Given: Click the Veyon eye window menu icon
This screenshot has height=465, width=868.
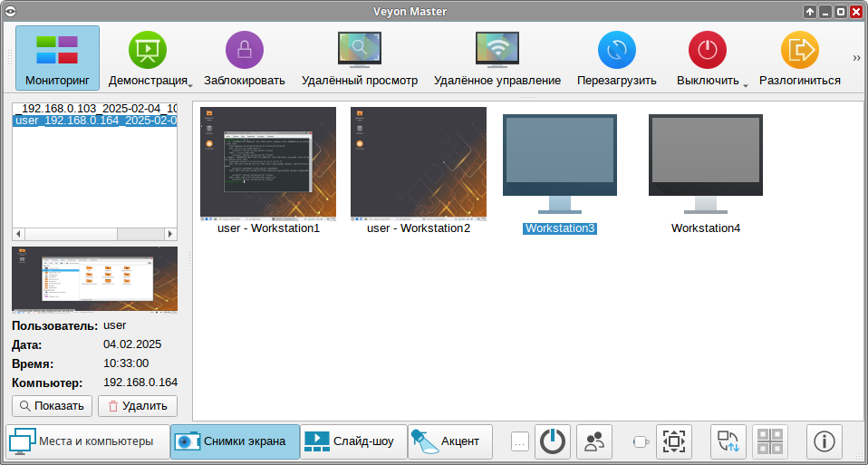Looking at the screenshot, I should (11, 12).
